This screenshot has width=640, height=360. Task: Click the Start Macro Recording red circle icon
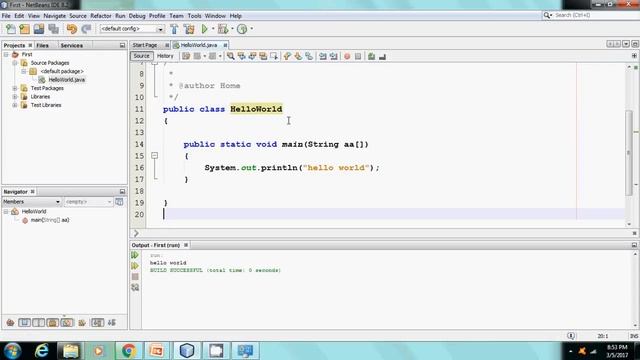(347, 56)
